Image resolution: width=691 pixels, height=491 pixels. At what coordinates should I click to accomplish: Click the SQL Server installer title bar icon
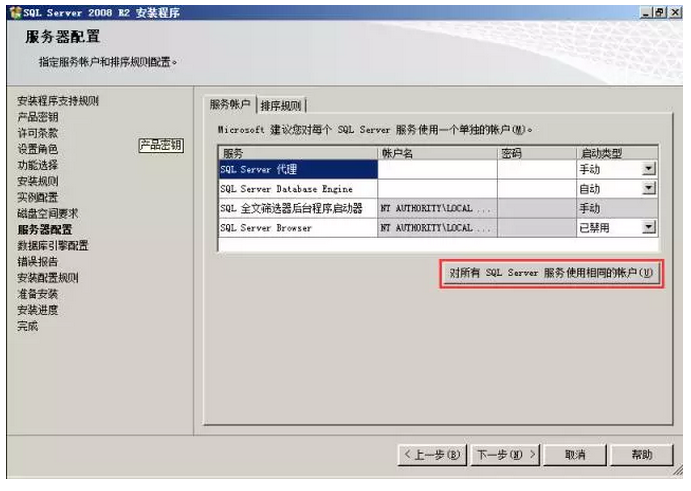pyautogui.click(x=15, y=12)
